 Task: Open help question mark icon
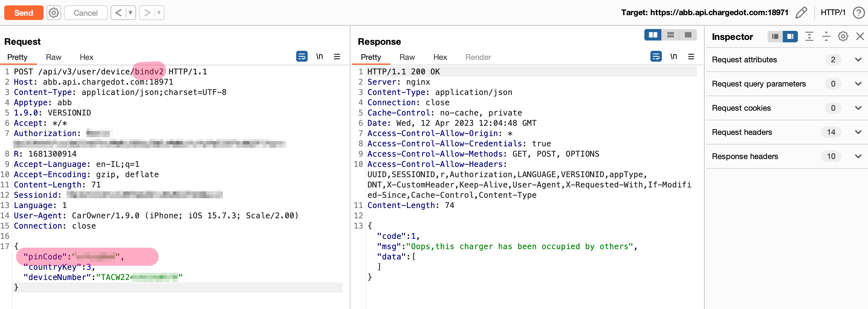(x=858, y=13)
